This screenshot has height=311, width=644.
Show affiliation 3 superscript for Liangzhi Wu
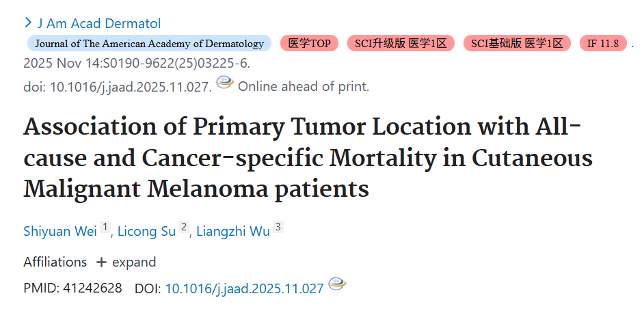coord(278,227)
